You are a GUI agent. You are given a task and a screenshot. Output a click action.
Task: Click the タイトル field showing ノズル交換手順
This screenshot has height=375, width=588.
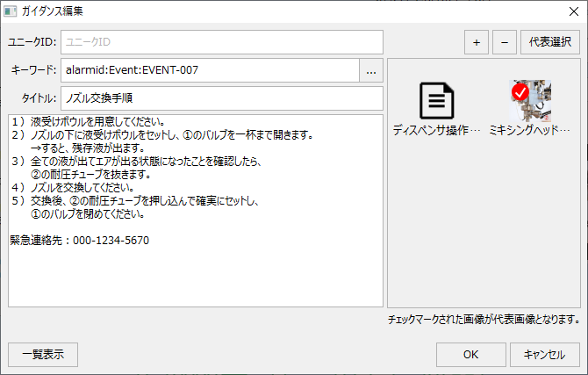pyautogui.click(x=221, y=98)
